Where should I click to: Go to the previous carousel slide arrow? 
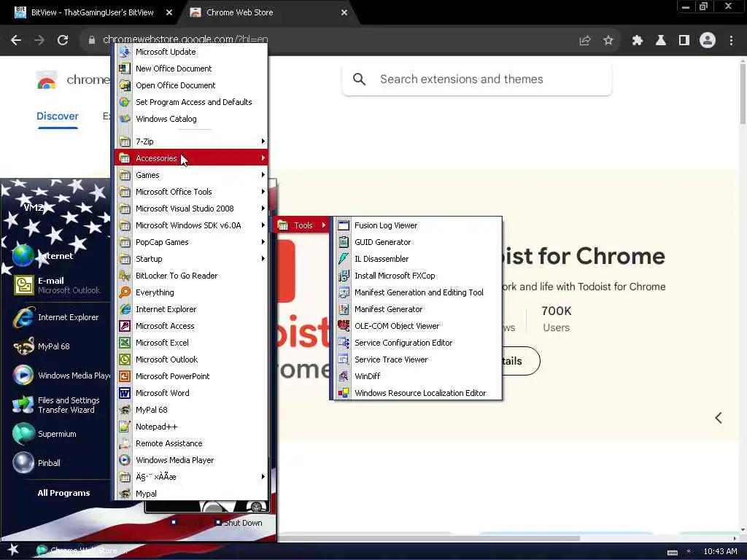click(x=719, y=418)
